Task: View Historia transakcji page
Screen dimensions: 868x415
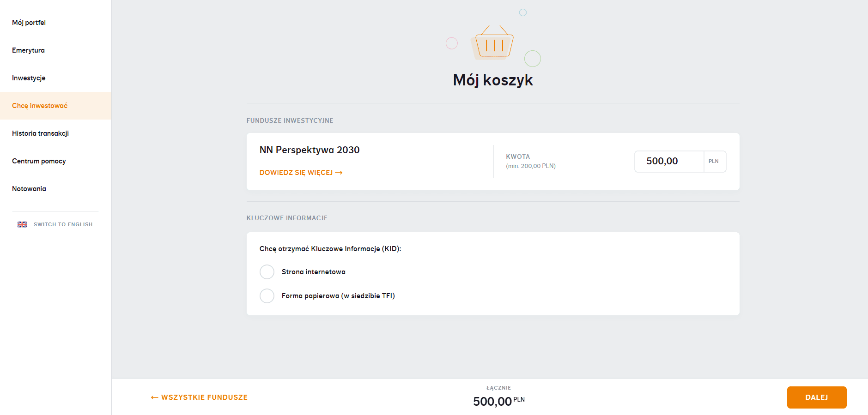Action: click(x=40, y=133)
